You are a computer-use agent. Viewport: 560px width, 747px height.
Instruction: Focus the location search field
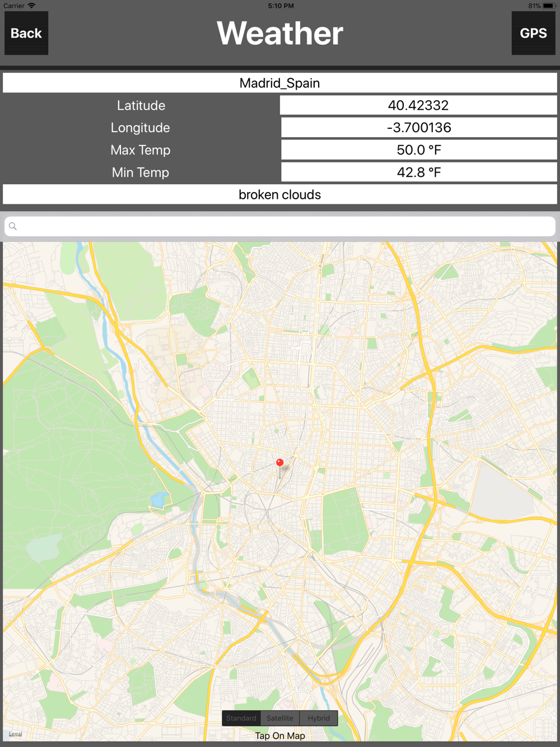(280, 226)
